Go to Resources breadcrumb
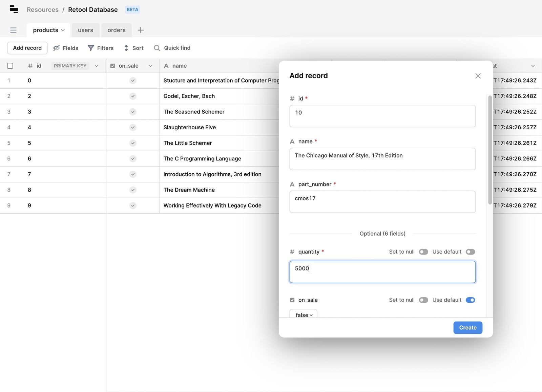Image resolution: width=542 pixels, height=392 pixels. pyautogui.click(x=43, y=10)
